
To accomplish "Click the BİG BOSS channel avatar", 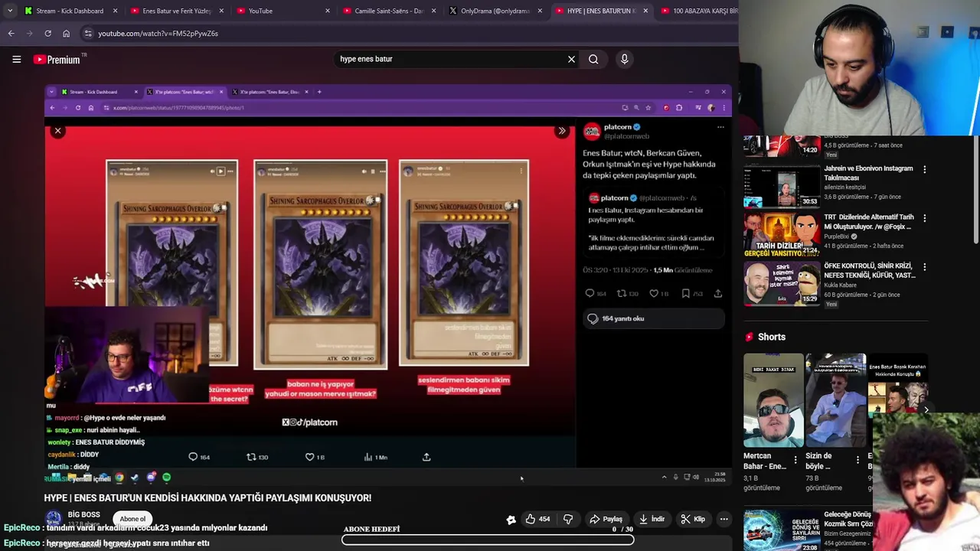I will coord(53,519).
